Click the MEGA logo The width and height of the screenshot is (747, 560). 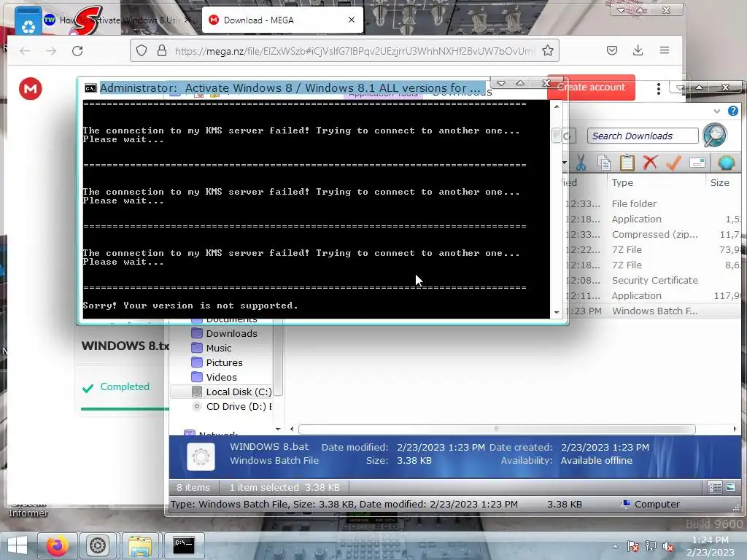[31, 88]
